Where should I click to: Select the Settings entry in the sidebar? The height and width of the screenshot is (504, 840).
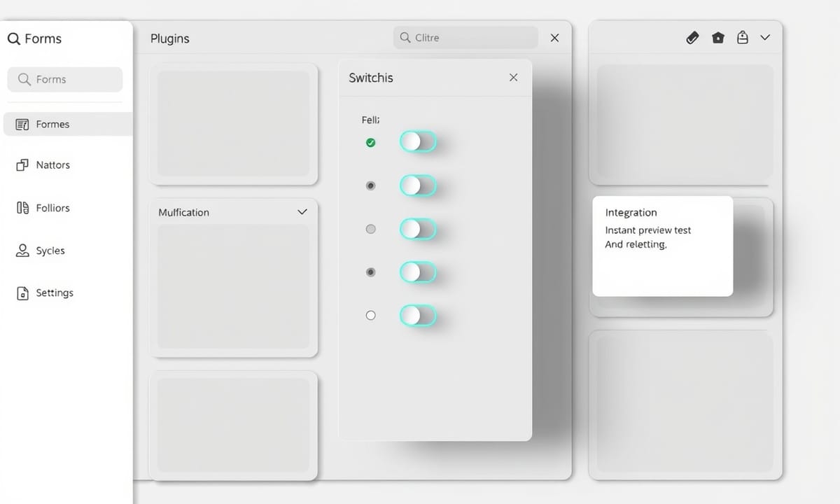tap(54, 293)
